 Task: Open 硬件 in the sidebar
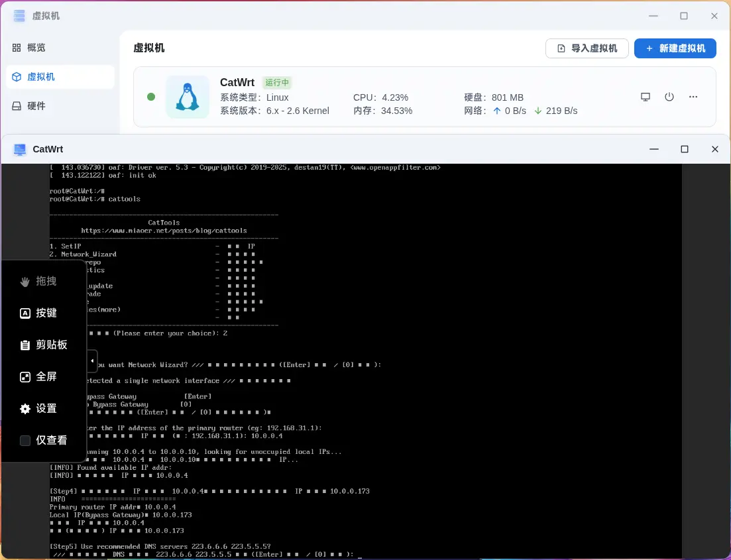[36, 106]
